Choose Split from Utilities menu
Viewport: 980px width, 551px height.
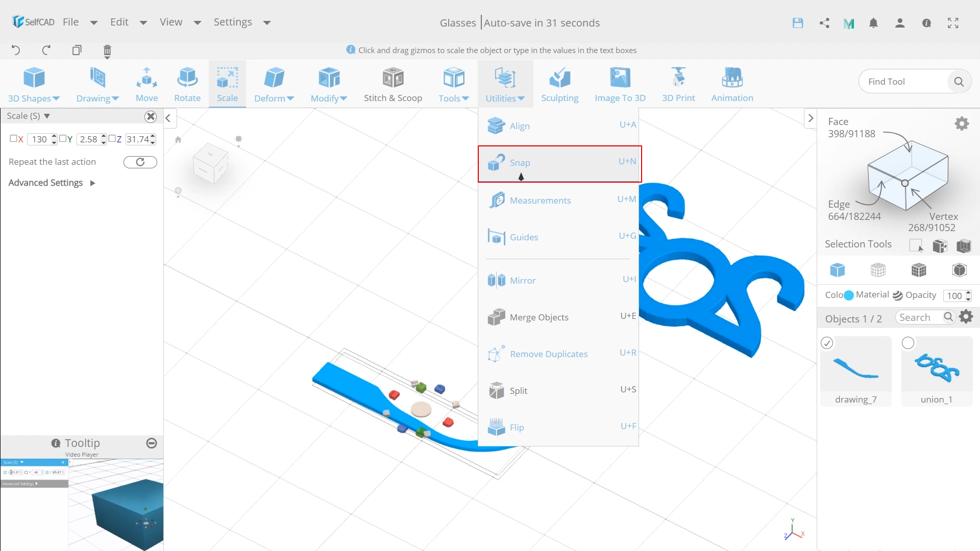click(559, 390)
